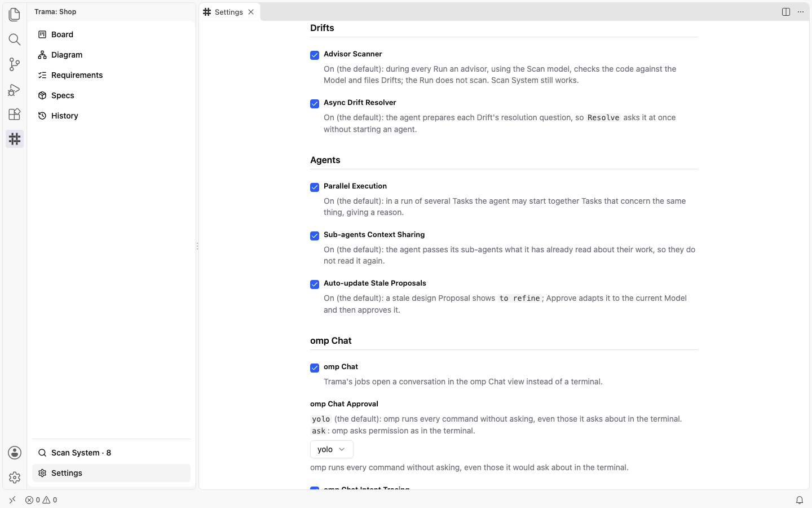Image resolution: width=812 pixels, height=508 pixels.
Task: Open the Requirements view
Action: click(x=111, y=75)
